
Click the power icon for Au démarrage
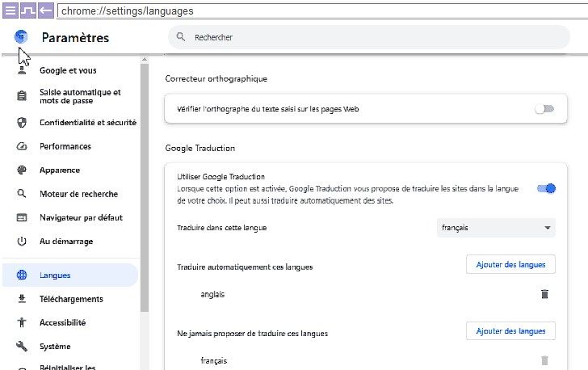click(x=22, y=241)
